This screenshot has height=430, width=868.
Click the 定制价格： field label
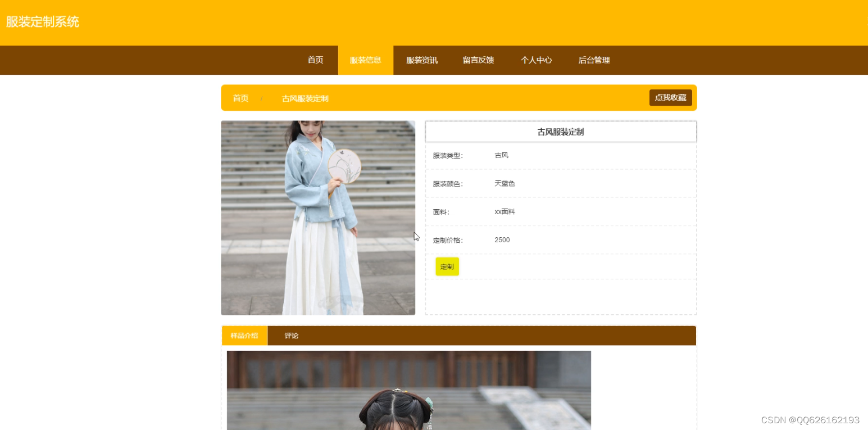448,241
